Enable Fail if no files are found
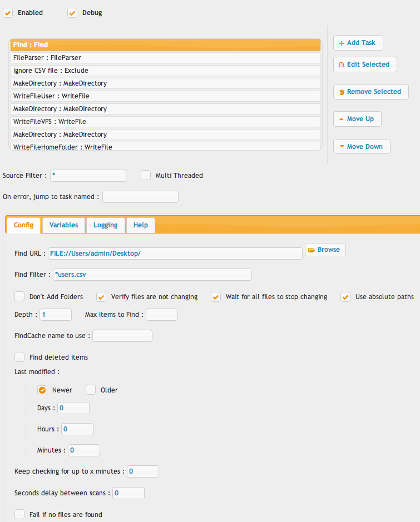The height and width of the screenshot is (522, 420). (x=19, y=514)
